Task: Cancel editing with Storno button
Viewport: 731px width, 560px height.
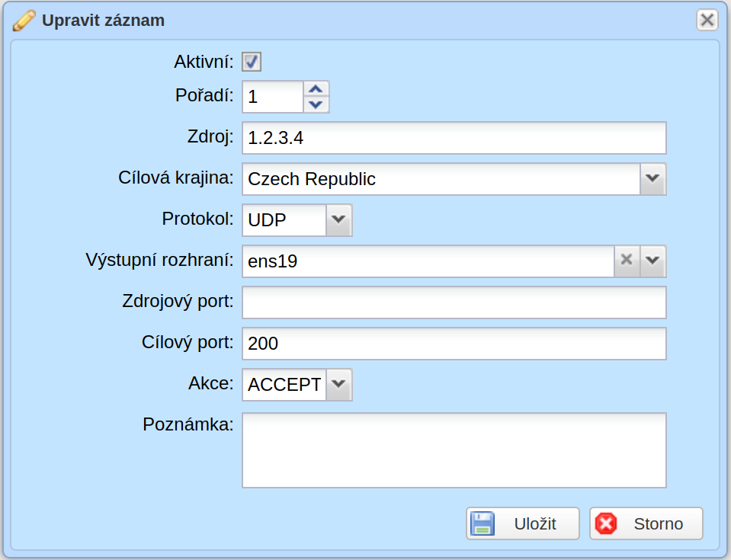Action: (x=646, y=523)
